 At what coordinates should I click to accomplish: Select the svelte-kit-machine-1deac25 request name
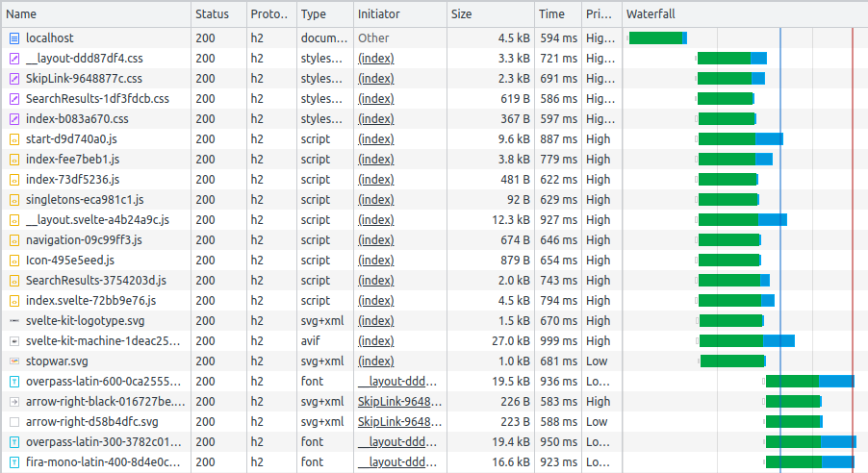(x=103, y=340)
